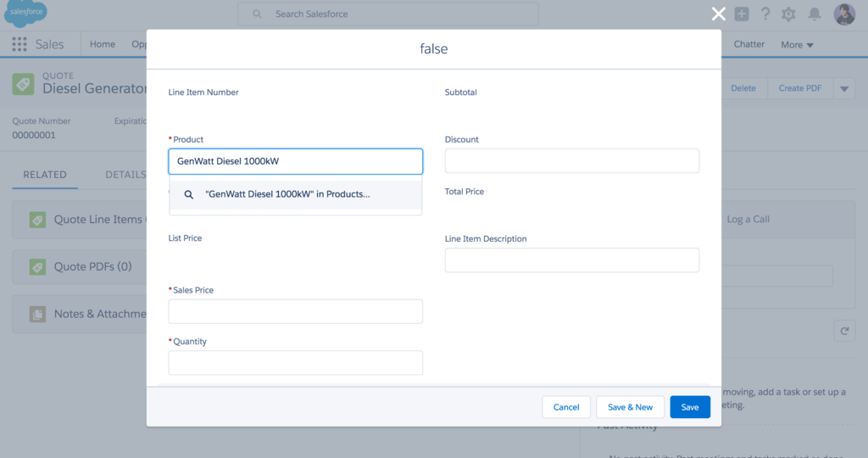
Task: Switch to the DETAILS tab
Action: point(125,175)
